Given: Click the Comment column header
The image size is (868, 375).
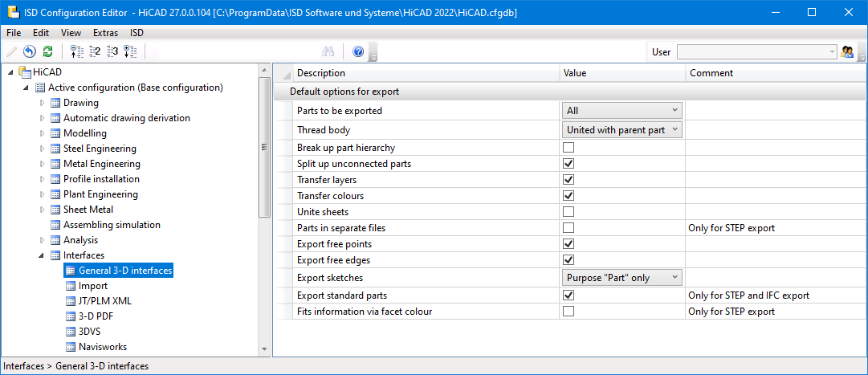Looking at the screenshot, I should pos(776,73).
